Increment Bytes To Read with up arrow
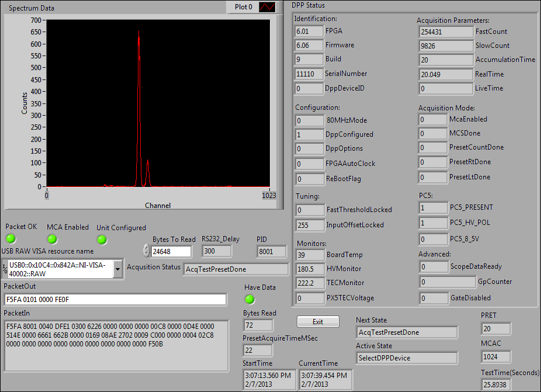Image resolution: width=541 pixels, height=392 pixels. click(x=146, y=248)
